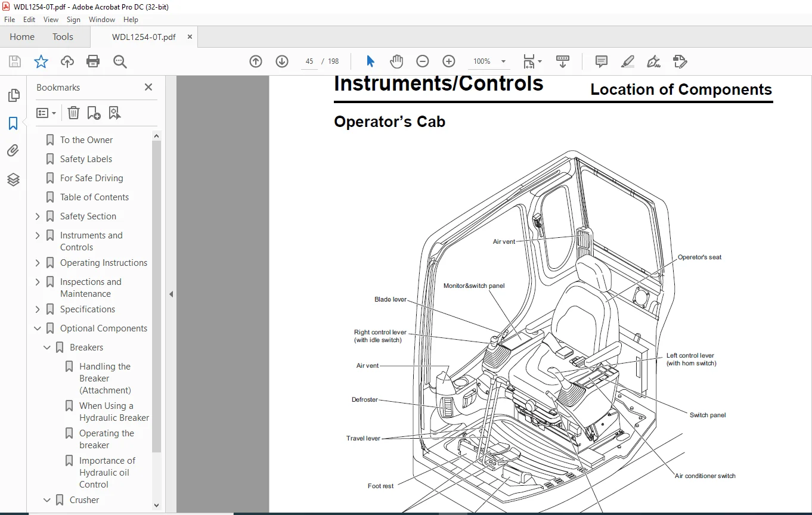Expand the Operating Instructions bookmark

(38, 263)
